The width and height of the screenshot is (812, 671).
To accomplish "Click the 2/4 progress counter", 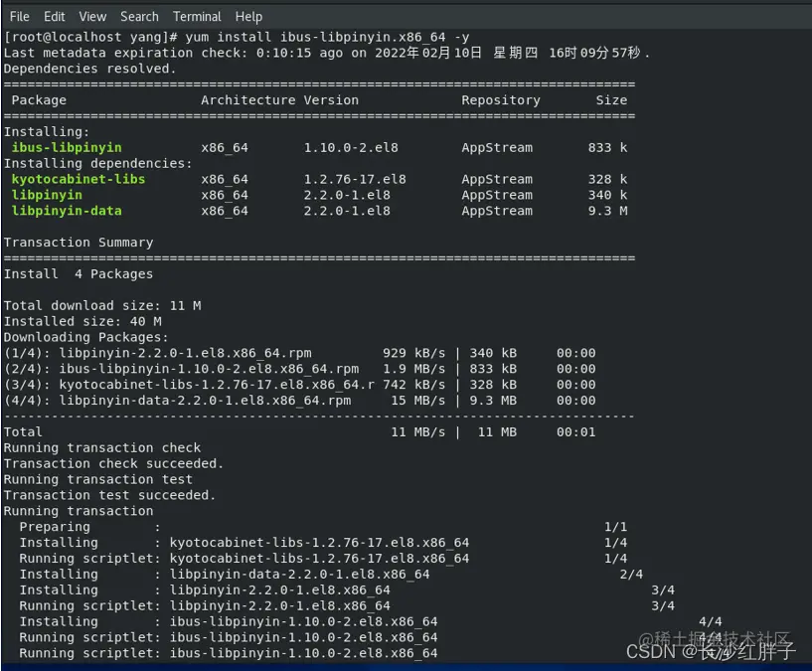I will [631, 575].
